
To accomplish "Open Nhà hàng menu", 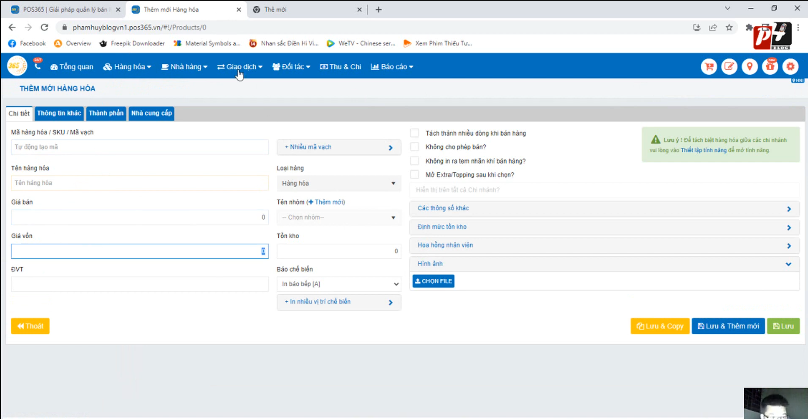I will 184,66.
